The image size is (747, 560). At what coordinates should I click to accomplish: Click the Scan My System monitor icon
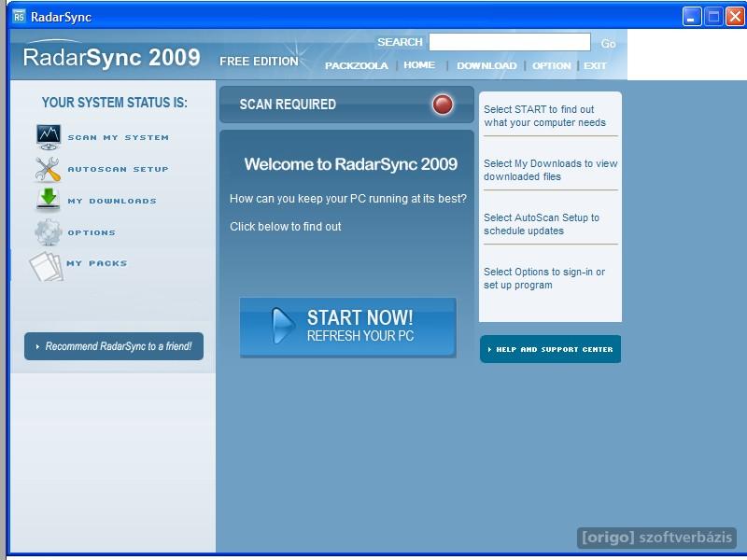pyautogui.click(x=49, y=136)
